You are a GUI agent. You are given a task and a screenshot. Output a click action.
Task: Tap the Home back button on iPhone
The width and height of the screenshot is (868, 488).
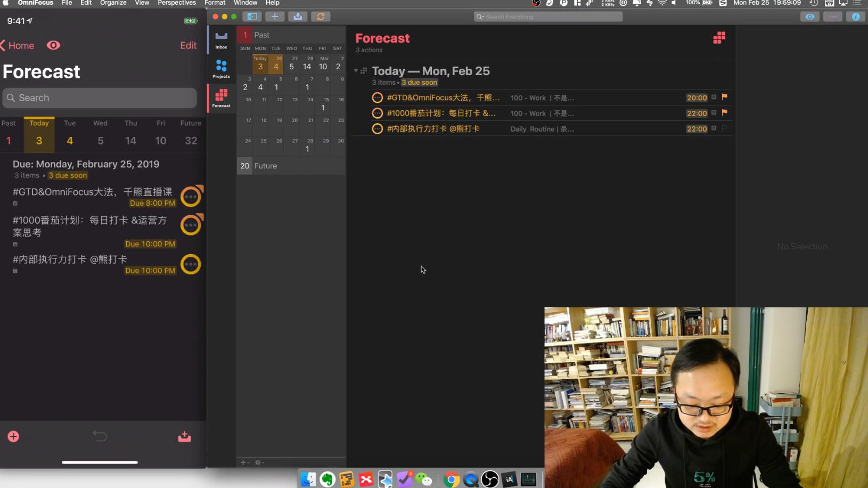click(18, 45)
